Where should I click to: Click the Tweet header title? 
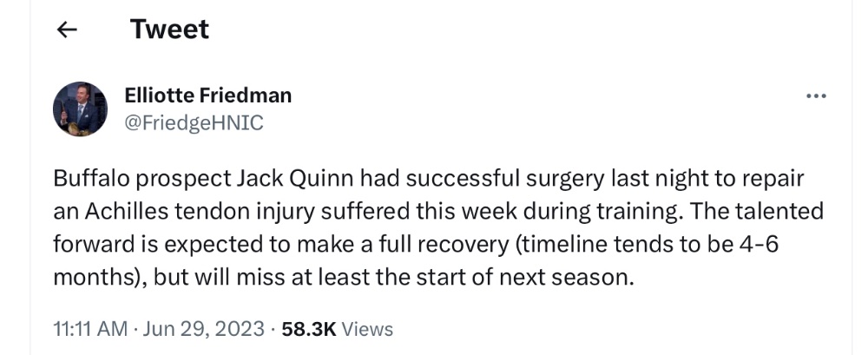point(169,29)
